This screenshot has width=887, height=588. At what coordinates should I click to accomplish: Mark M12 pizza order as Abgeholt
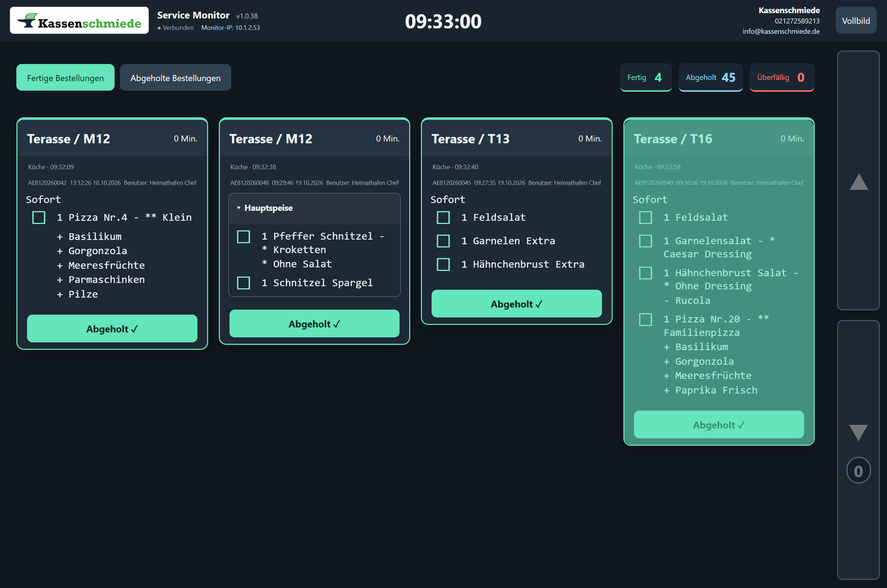pyautogui.click(x=112, y=328)
